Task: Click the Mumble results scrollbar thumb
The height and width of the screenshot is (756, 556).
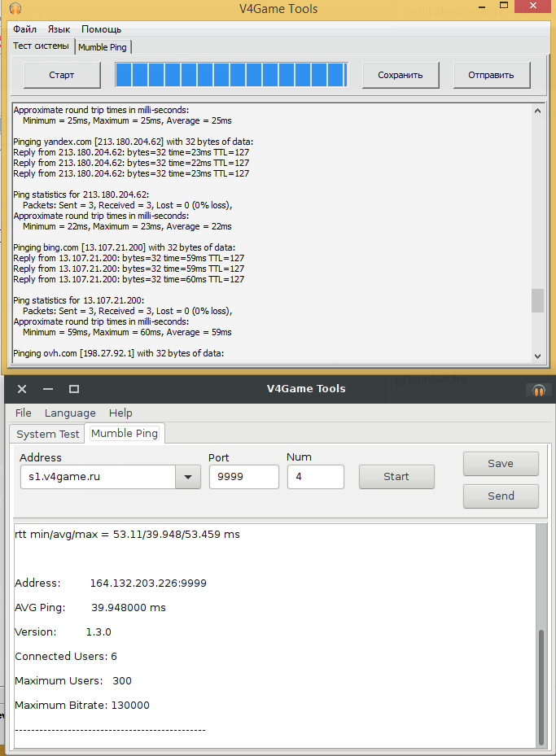Action: [x=541, y=687]
